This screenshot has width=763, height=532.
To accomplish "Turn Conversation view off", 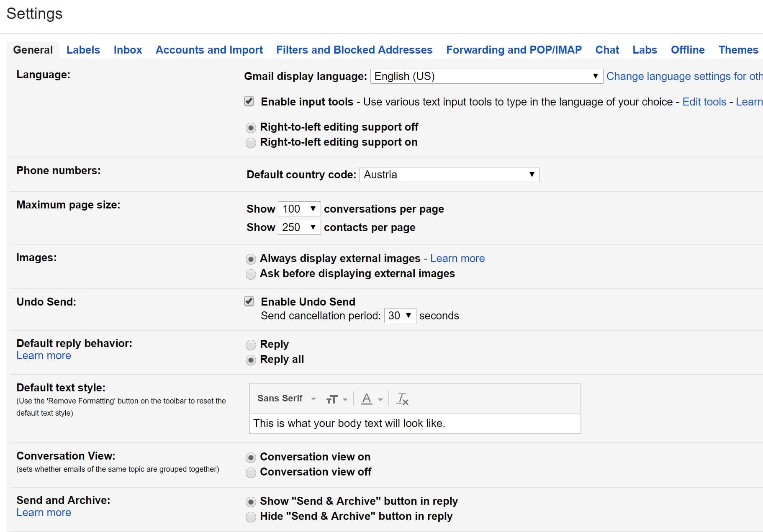I will 251,473.
